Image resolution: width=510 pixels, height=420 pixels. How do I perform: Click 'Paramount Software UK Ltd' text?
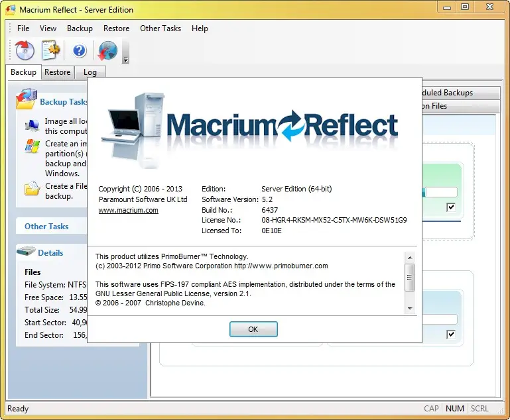click(143, 199)
